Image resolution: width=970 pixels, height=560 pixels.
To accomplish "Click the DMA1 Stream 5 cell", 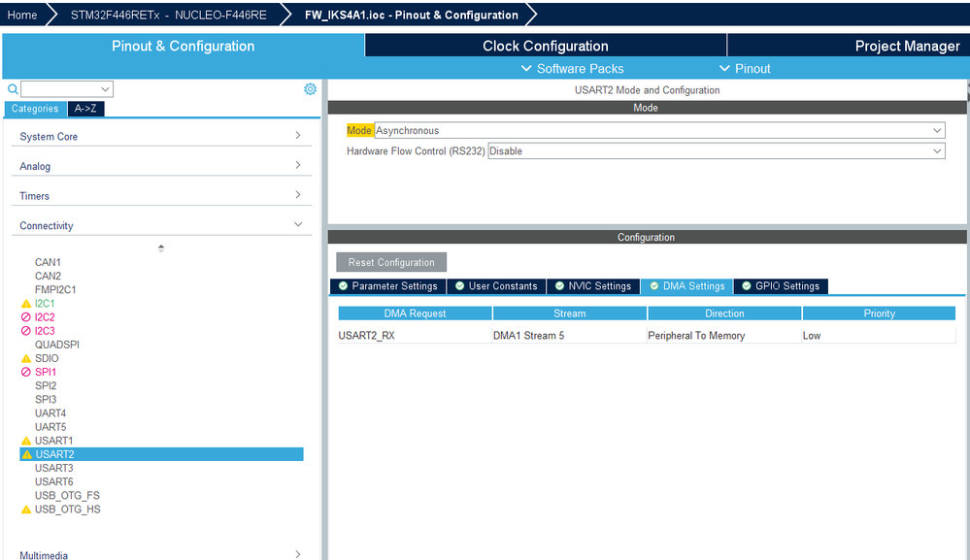I will (570, 336).
